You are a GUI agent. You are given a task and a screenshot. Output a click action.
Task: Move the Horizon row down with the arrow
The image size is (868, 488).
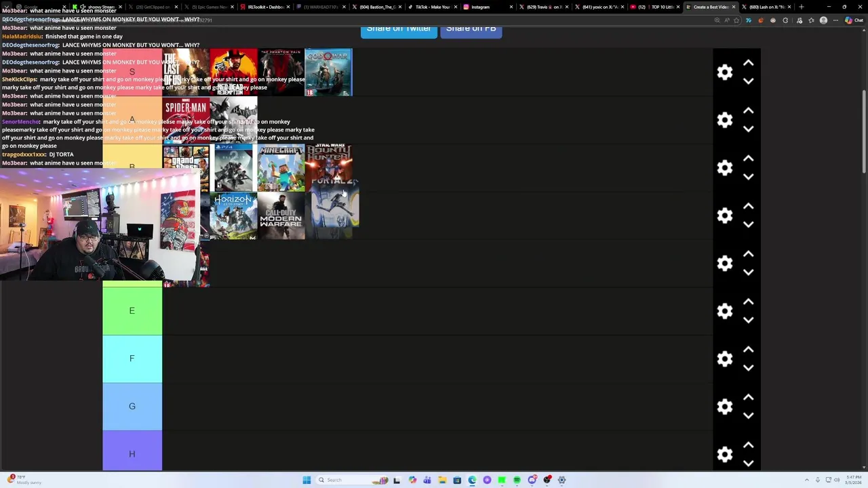pos(748,224)
